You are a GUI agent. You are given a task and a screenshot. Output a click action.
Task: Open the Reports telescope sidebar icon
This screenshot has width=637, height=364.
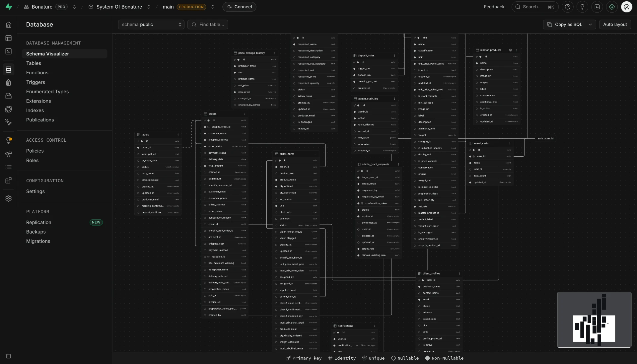(9, 154)
